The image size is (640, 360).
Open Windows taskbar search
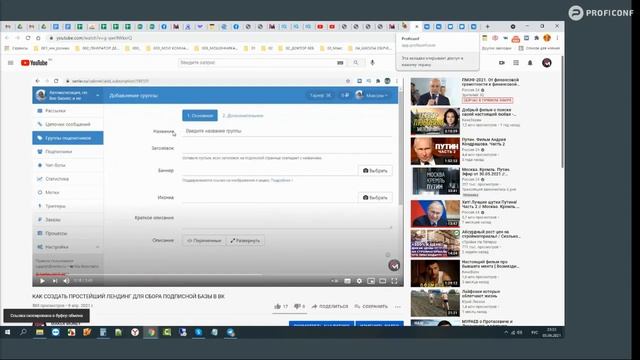(x=23, y=332)
